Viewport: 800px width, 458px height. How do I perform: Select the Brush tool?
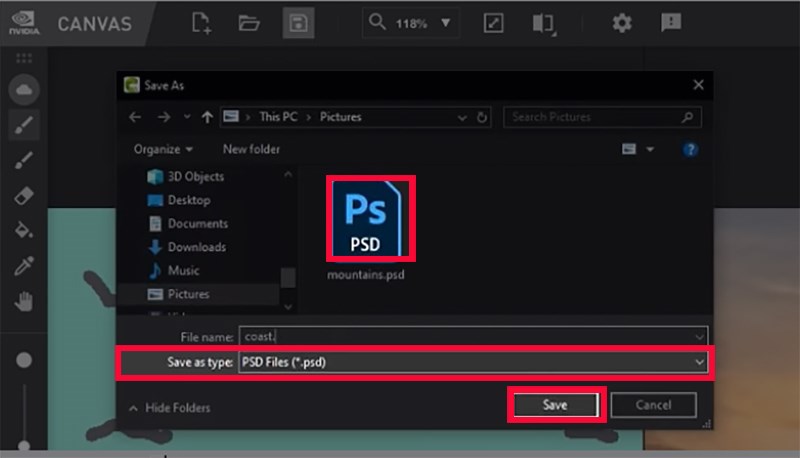tap(24, 125)
